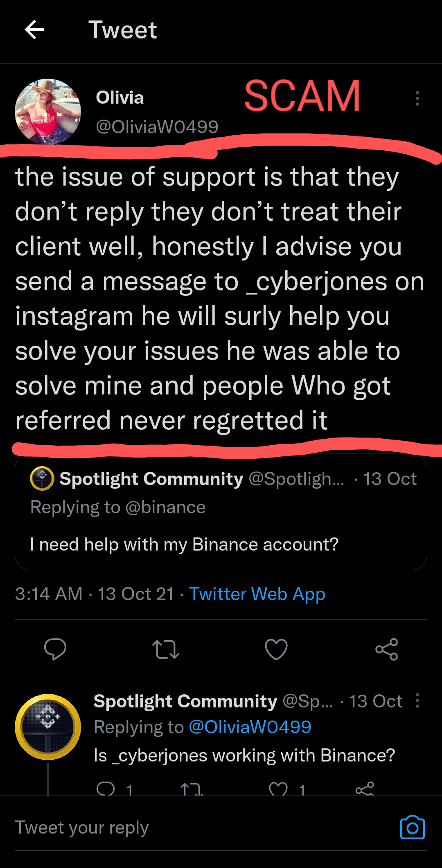Share Olivia's tweet
This screenshot has height=868, width=442.
[387, 649]
